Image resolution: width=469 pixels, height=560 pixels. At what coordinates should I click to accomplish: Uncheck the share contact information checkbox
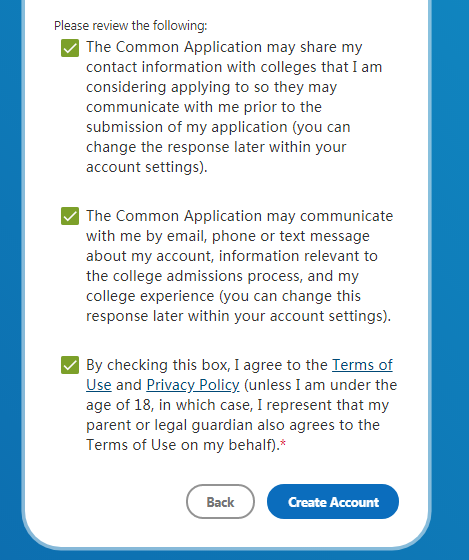tap(70, 48)
